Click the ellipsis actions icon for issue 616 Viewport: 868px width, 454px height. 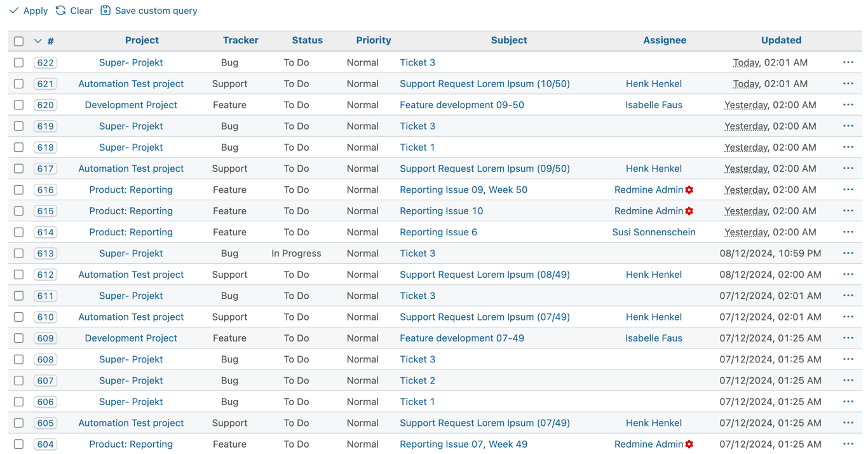pyautogui.click(x=848, y=189)
